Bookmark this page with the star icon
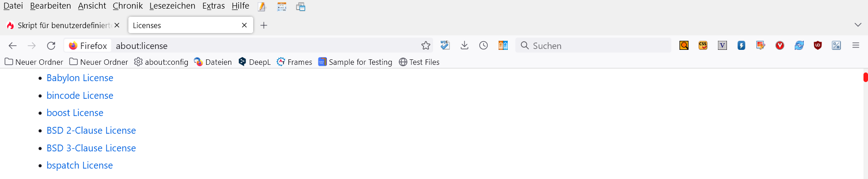This screenshot has height=179, width=868. (426, 46)
